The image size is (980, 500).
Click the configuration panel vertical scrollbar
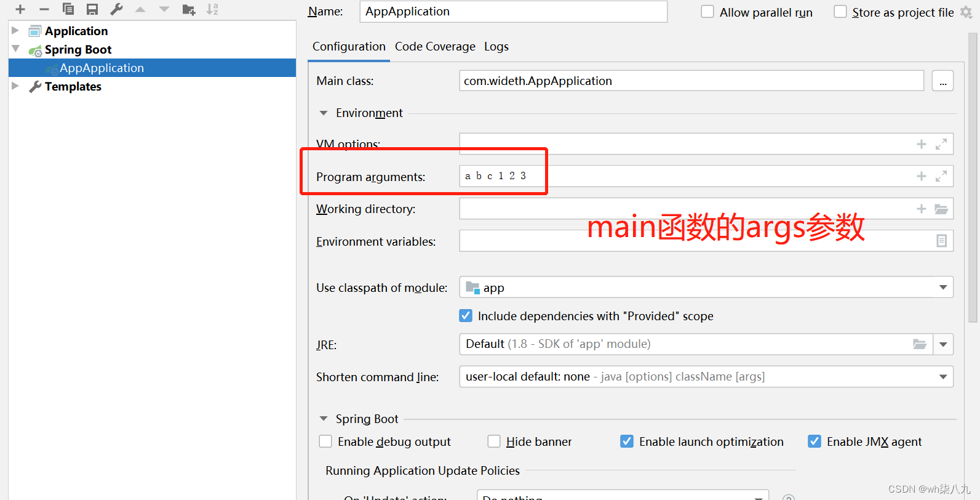click(x=973, y=177)
